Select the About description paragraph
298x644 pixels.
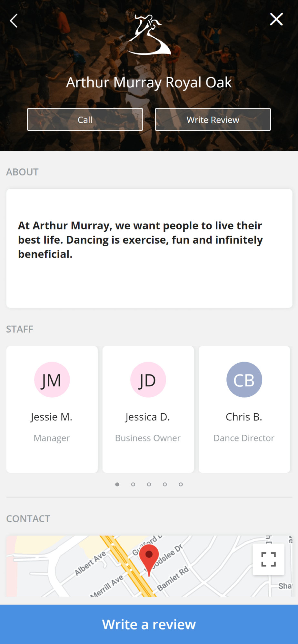coord(140,240)
